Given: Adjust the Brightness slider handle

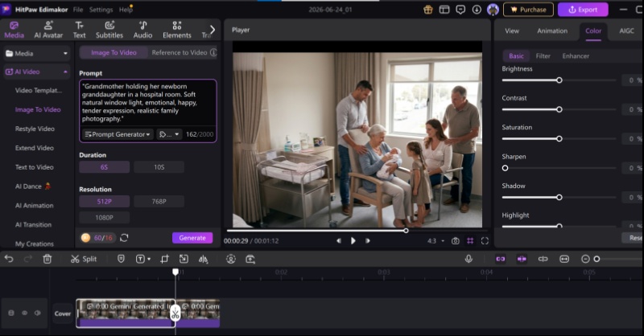Looking at the screenshot, I should point(559,80).
